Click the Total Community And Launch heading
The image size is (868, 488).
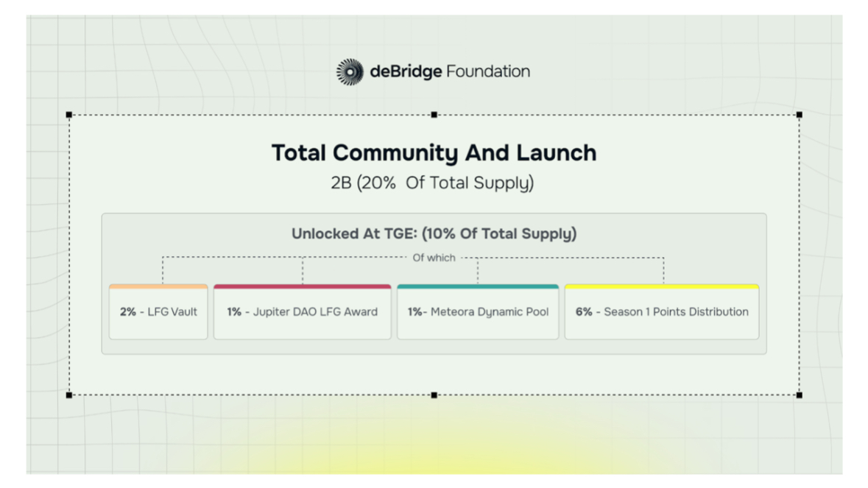pyautogui.click(x=434, y=152)
